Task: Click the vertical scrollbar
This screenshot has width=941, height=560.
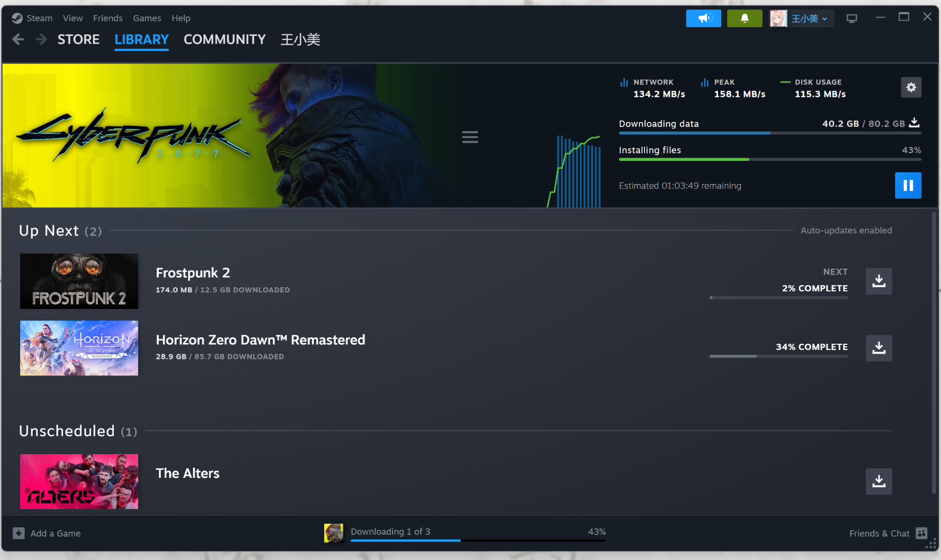Action: [x=934, y=353]
